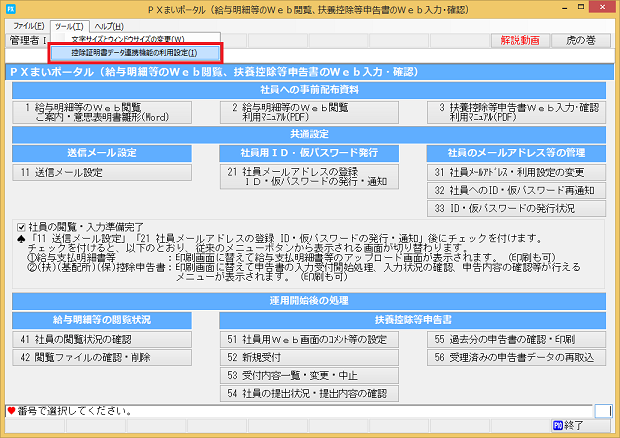This screenshot has width=620, height=438.
Task: Click the number selection input field
Action: 603,412
